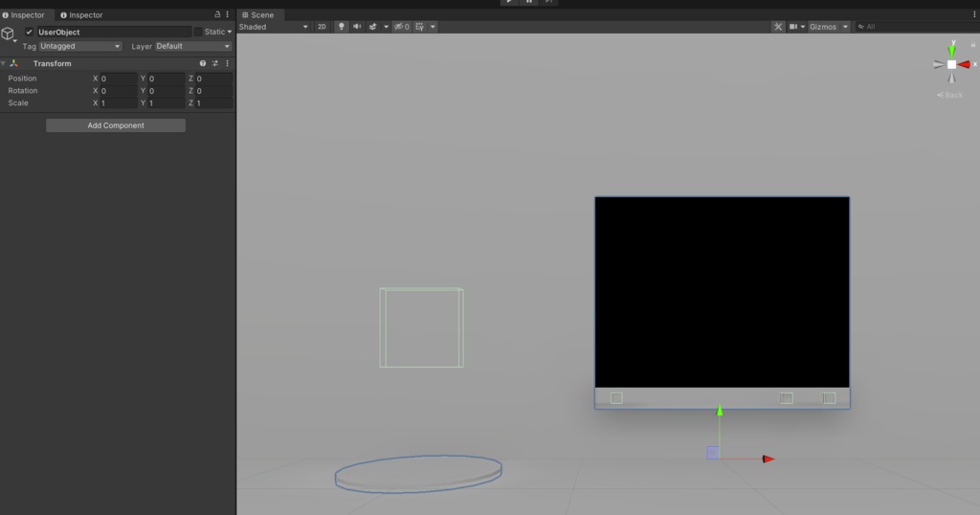Image resolution: width=980 pixels, height=515 pixels.
Task: Toggle the Inspector lock icon
Action: click(x=217, y=14)
